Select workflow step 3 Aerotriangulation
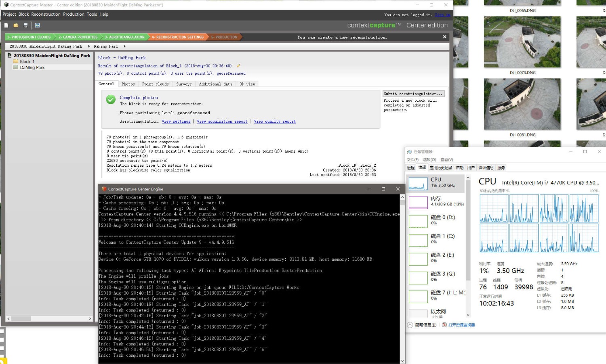The width and height of the screenshot is (606, 364). click(x=124, y=37)
